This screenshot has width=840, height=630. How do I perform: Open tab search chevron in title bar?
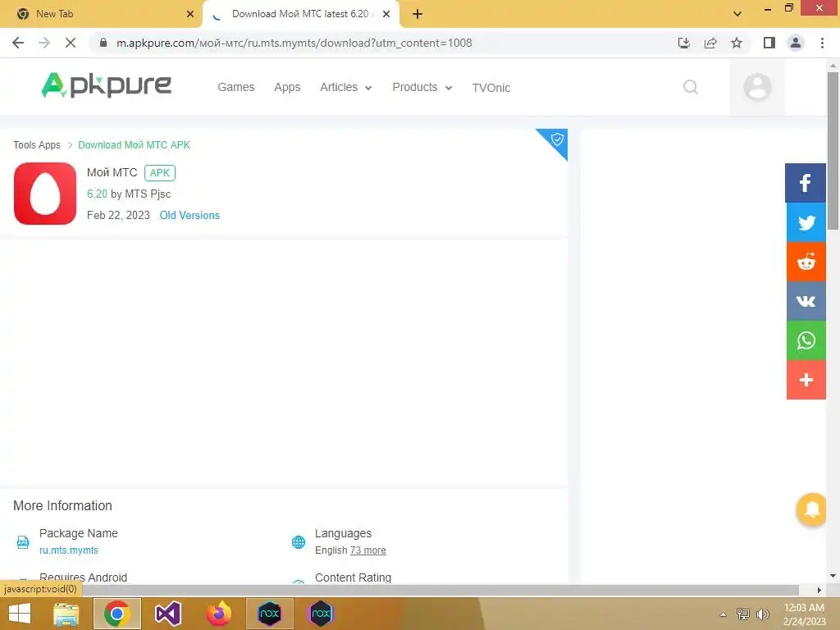737,14
